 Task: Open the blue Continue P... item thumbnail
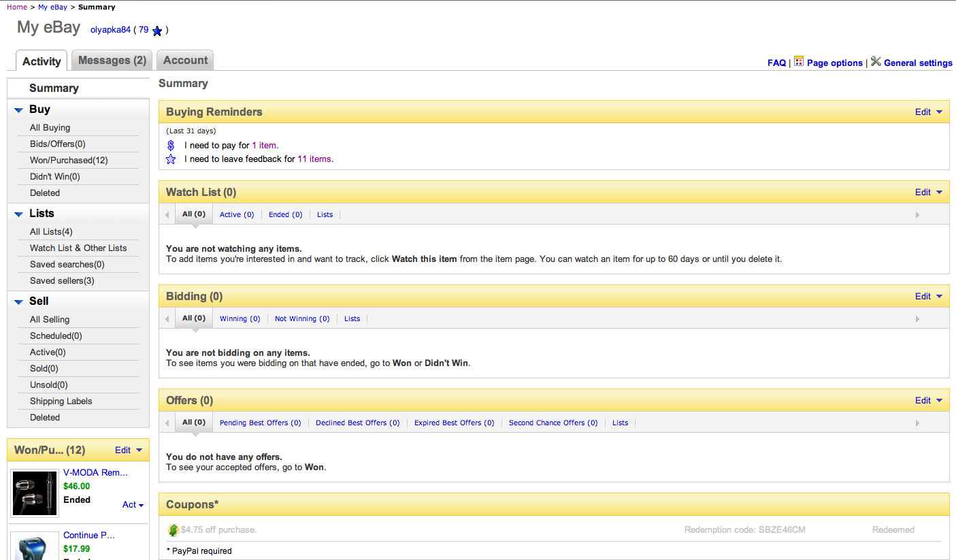35,546
